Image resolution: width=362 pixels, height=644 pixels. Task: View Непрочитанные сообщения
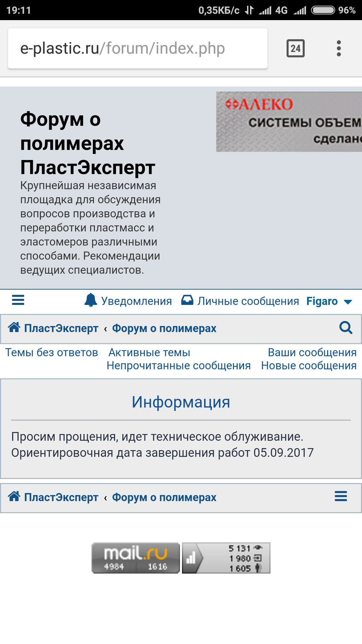tap(178, 366)
